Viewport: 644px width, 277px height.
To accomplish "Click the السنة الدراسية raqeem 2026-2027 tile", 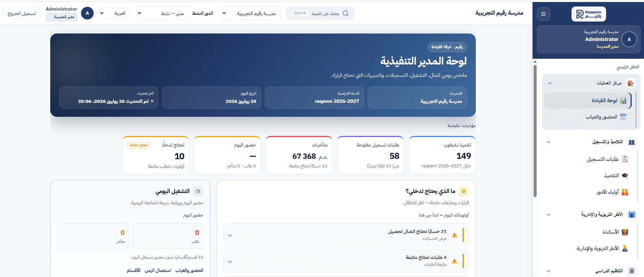I will [x=314, y=97].
